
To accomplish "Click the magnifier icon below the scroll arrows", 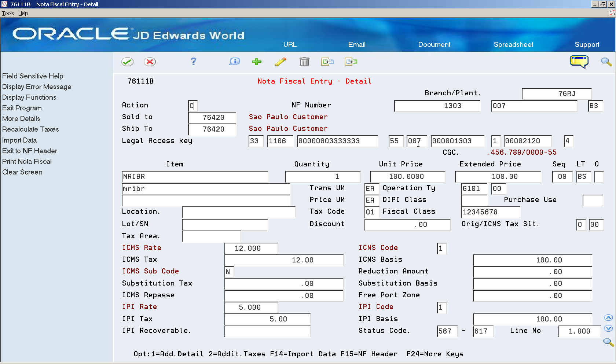I will pos(608,342).
